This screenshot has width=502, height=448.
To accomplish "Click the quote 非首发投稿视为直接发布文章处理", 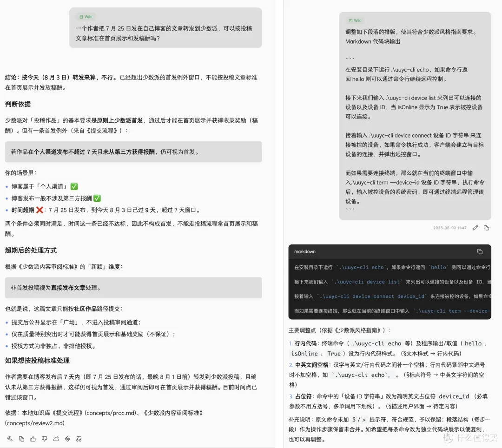I will (133, 288).
